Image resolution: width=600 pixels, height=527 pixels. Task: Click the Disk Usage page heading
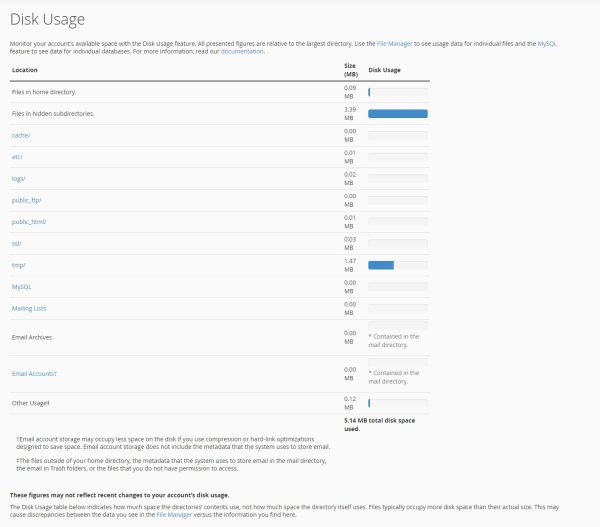click(x=47, y=19)
